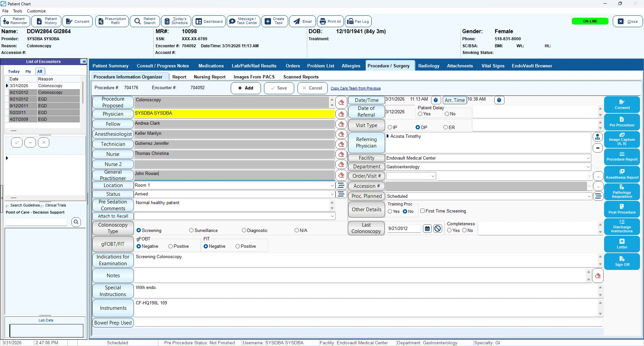Select the ER visit type radio button
Screen dimensions: 644x346
pos(445,127)
